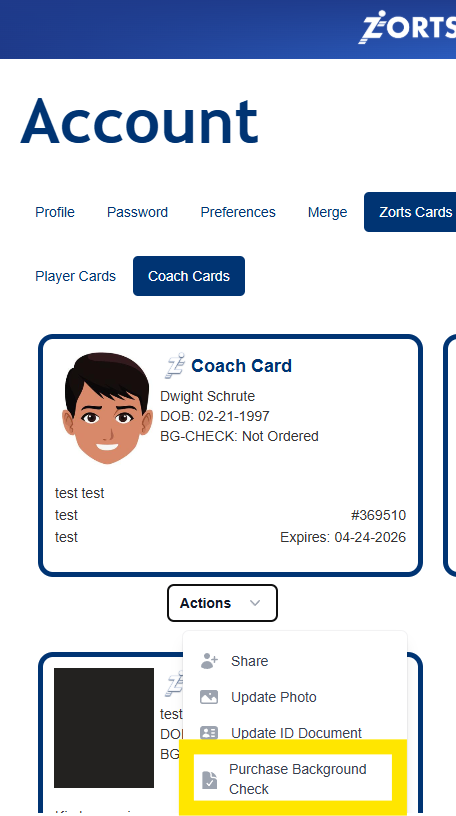Click the Purchase Background Check document icon

(x=209, y=779)
